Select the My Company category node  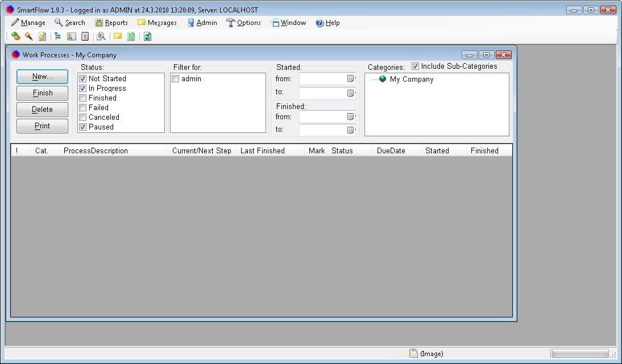click(411, 79)
